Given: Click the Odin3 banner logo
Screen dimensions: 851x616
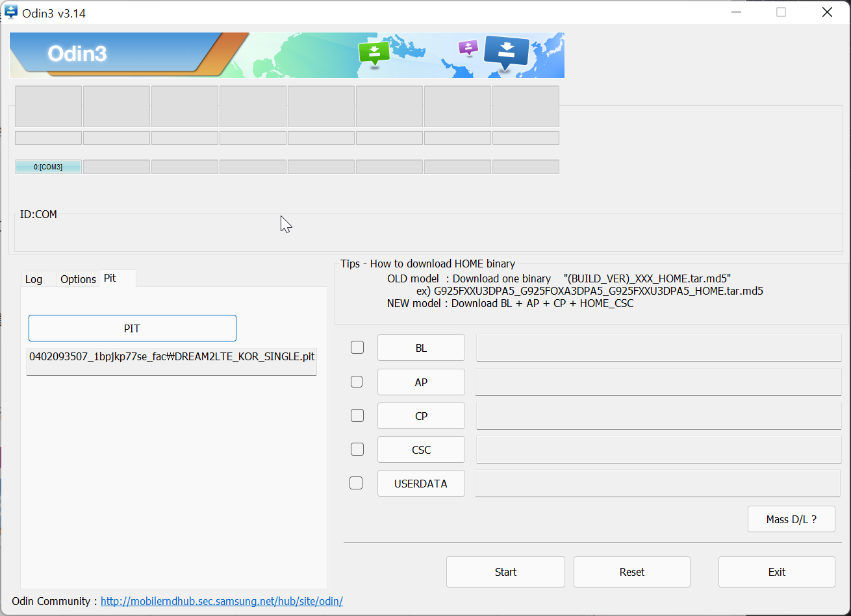Looking at the screenshot, I should coord(77,54).
